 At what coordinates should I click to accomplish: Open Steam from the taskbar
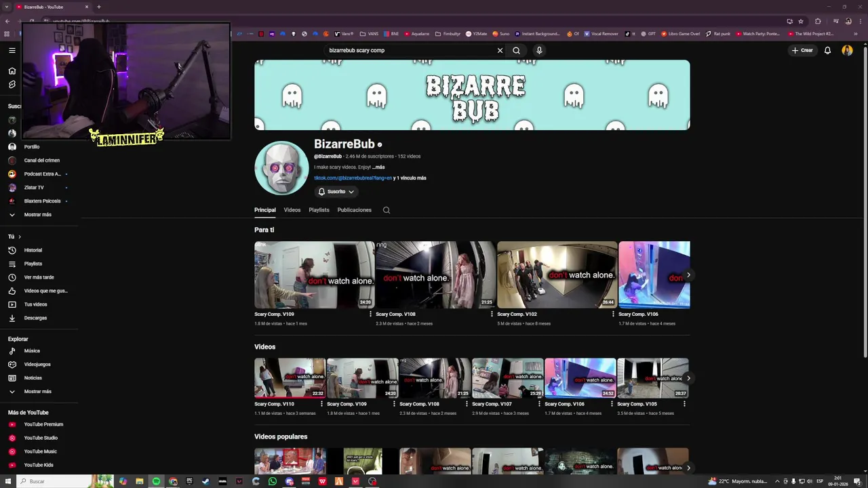pyautogui.click(x=206, y=481)
